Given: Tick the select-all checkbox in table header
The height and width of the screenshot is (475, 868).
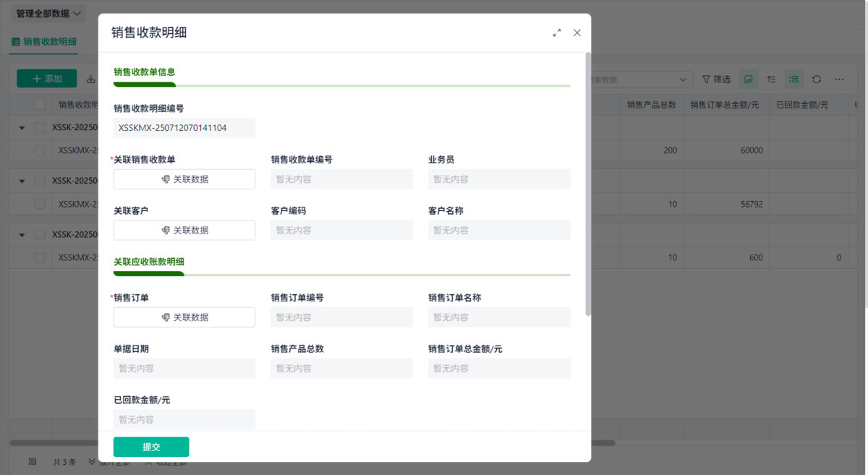Looking at the screenshot, I should (40, 105).
